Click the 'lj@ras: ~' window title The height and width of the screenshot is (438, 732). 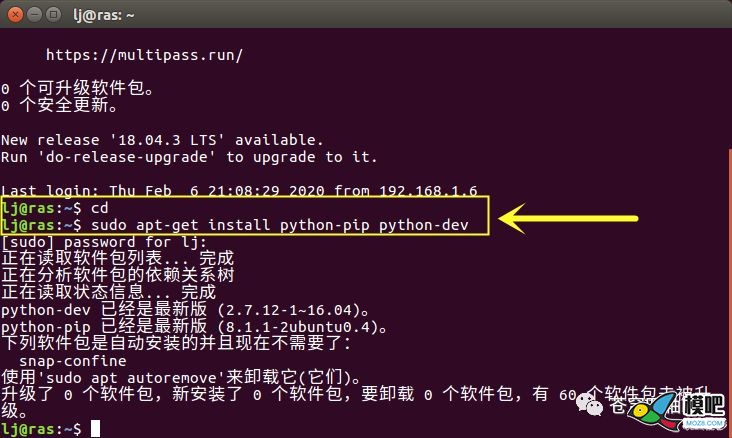(104, 15)
